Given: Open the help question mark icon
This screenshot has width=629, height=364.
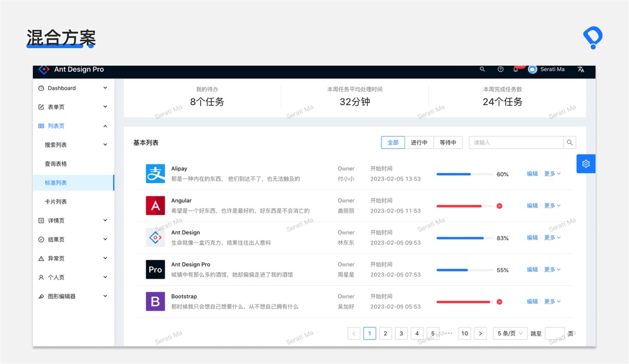Looking at the screenshot, I should tap(500, 70).
